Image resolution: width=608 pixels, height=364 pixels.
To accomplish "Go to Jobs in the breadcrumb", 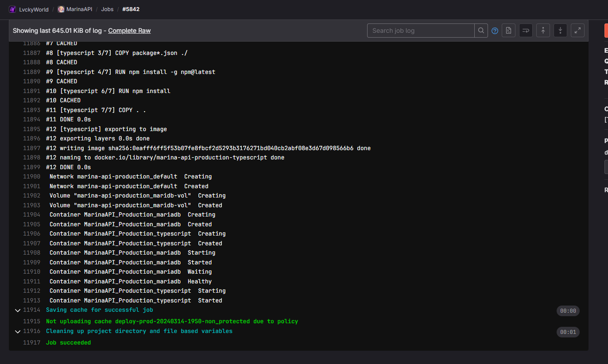I will coord(107,9).
